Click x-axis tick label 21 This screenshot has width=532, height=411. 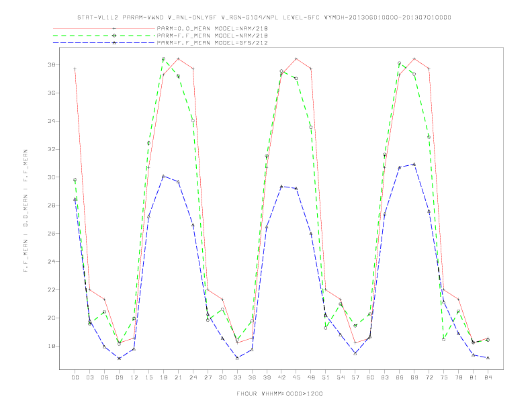coord(178,377)
